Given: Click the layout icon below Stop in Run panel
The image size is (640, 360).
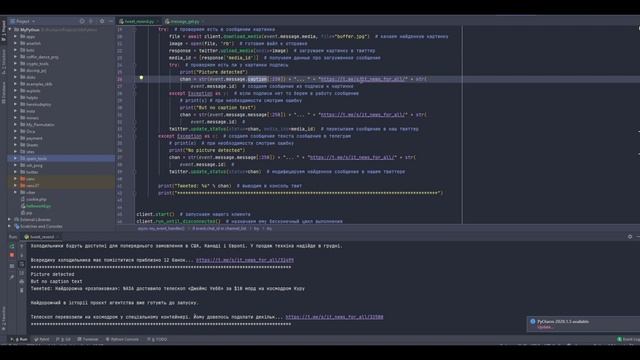Looking at the screenshot, I should pos(12,266).
